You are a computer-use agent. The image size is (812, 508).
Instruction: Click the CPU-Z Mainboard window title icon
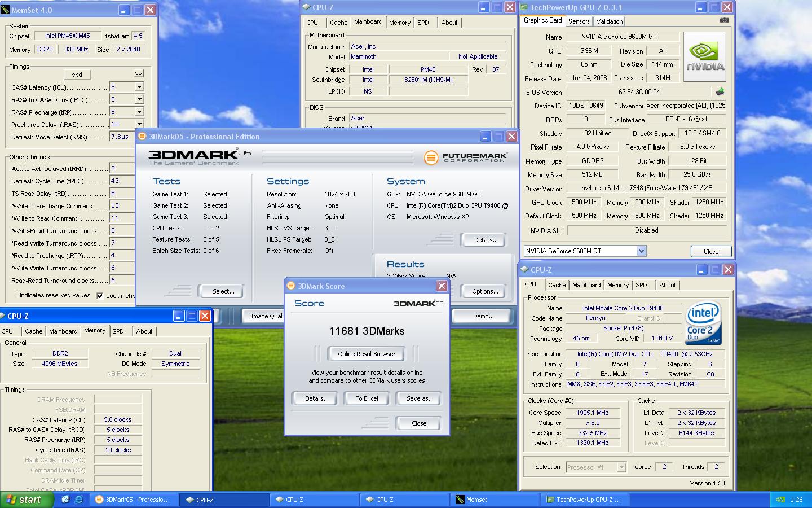[x=306, y=7]
